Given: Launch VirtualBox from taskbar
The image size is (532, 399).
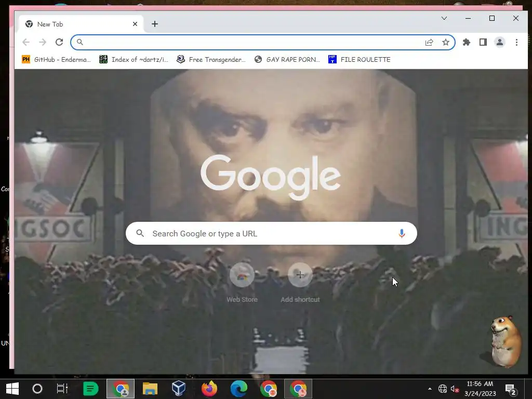Looking at the screenshot, I should click(179, 389).
